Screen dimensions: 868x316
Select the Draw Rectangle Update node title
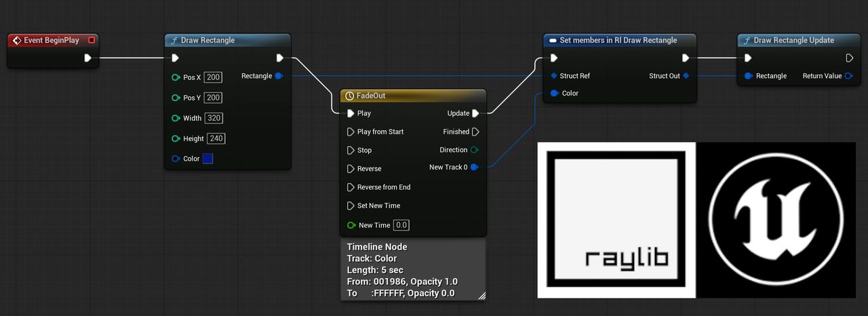pos(793,41)
